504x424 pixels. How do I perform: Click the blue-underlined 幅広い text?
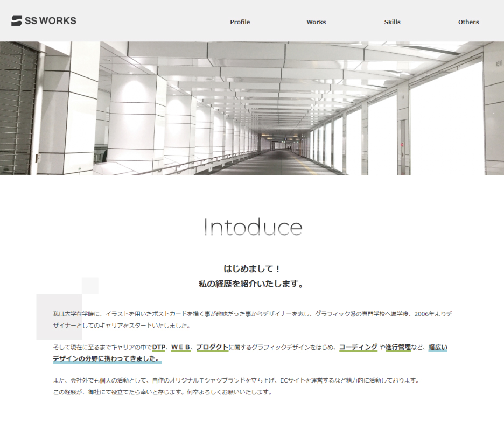(x=438, y=347)
